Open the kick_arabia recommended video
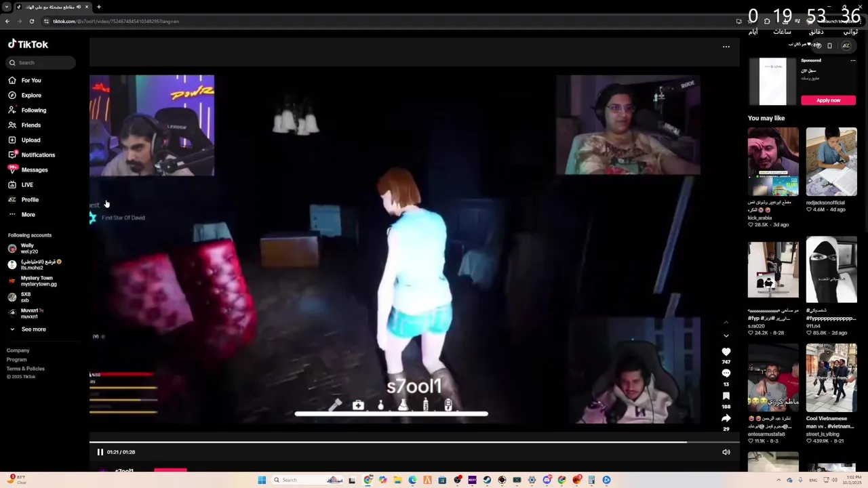The width and height of the screenshot is (868, 488). pyautogui.click(x=773, y=162)
